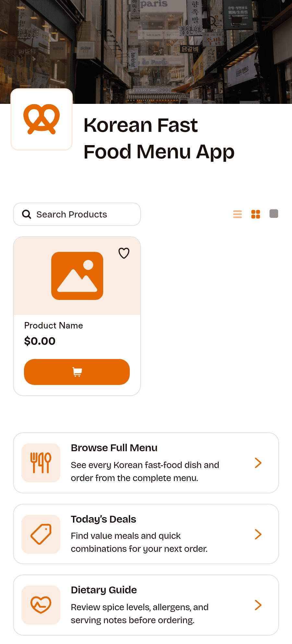Open the product image placeholder
This screenshot has height=644, width=292.
click(77, 276)
